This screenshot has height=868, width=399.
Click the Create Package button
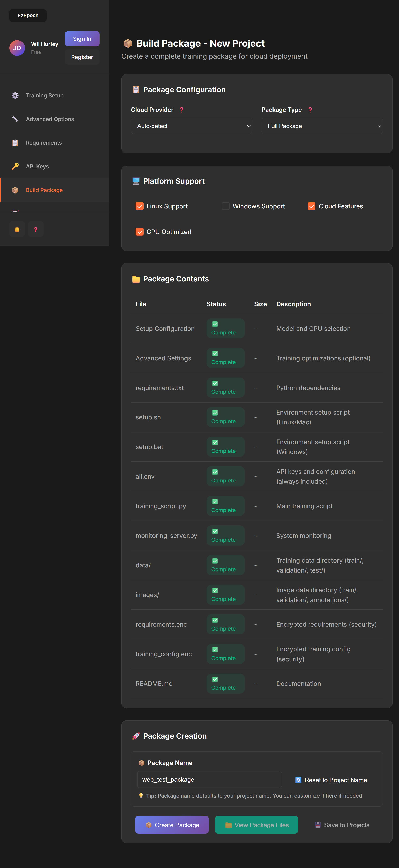click(x=172, y=825)
